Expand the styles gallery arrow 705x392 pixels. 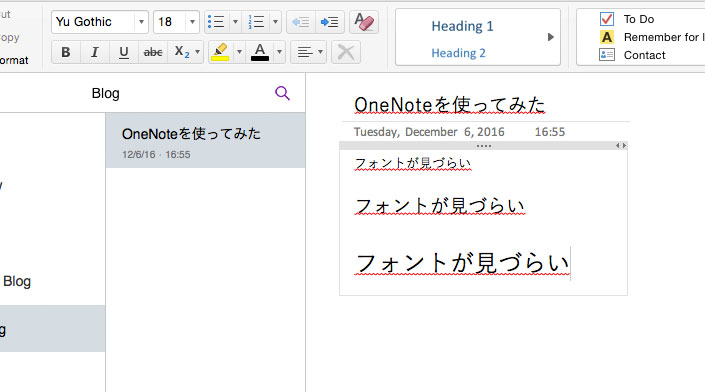[551, 37]
